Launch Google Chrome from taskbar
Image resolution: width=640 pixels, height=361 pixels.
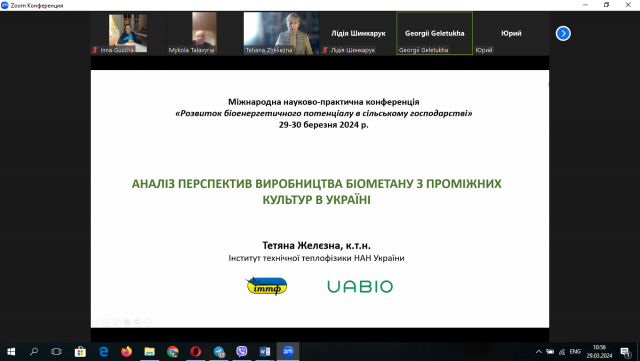click(x=173, y=352)
